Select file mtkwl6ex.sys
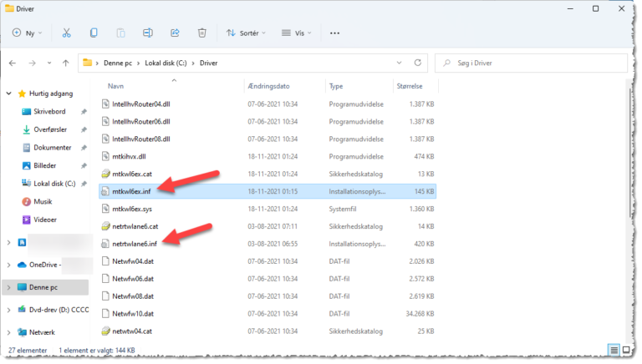The image size is (642, 364). pos(132,209)
